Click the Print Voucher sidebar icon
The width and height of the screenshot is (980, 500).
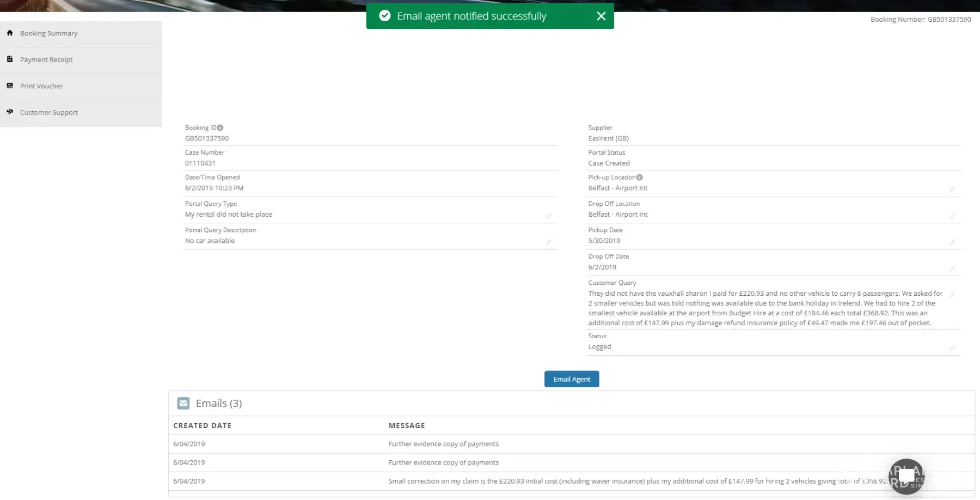10,86
